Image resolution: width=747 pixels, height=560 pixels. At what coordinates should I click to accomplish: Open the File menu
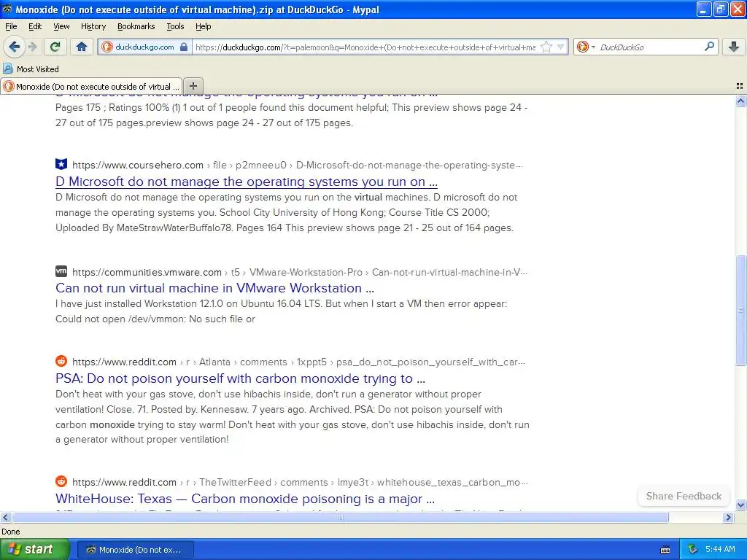click(x=11, y=26)
